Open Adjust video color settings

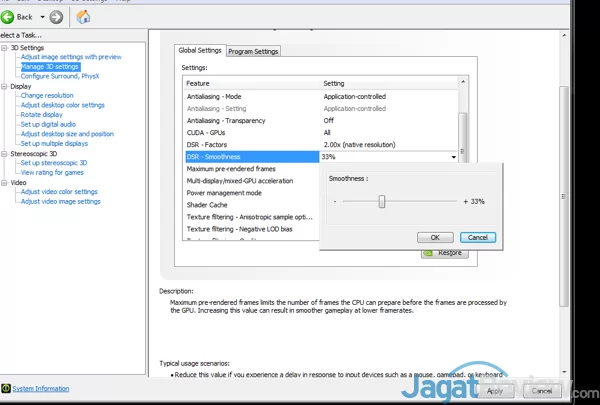click(x=59, y=191)
